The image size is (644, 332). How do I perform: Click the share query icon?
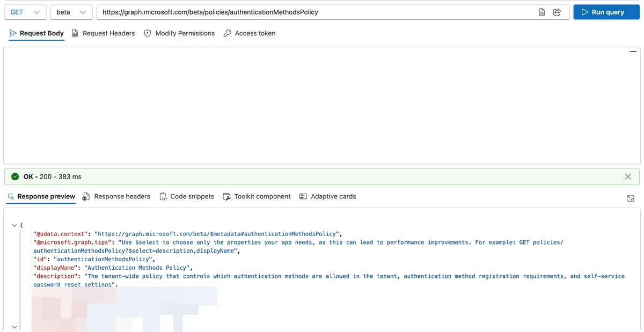(557, 12)
